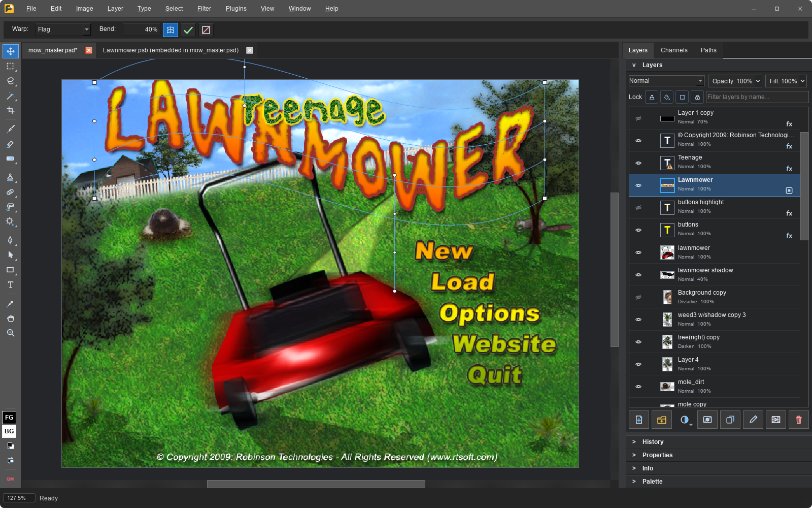812x508 pixels.
Task: Click the Bend 40% value field
Action: coord(142,29)
